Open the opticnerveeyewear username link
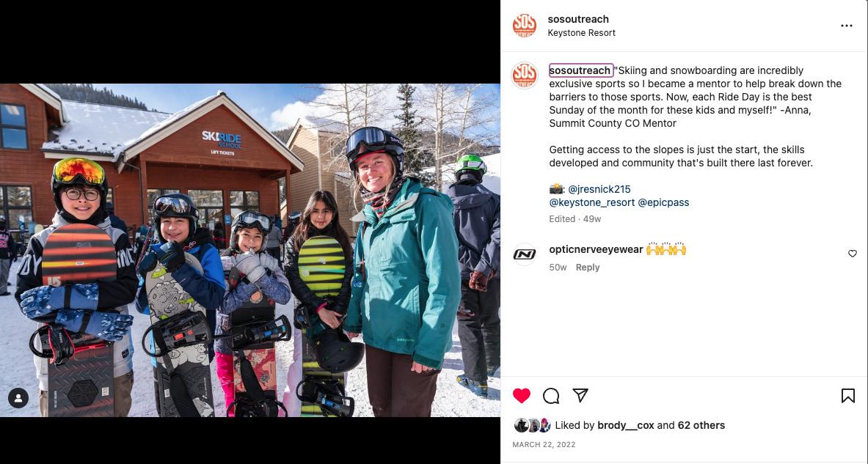The width and height of the screenshot is (868, 464). coord(596,249)
